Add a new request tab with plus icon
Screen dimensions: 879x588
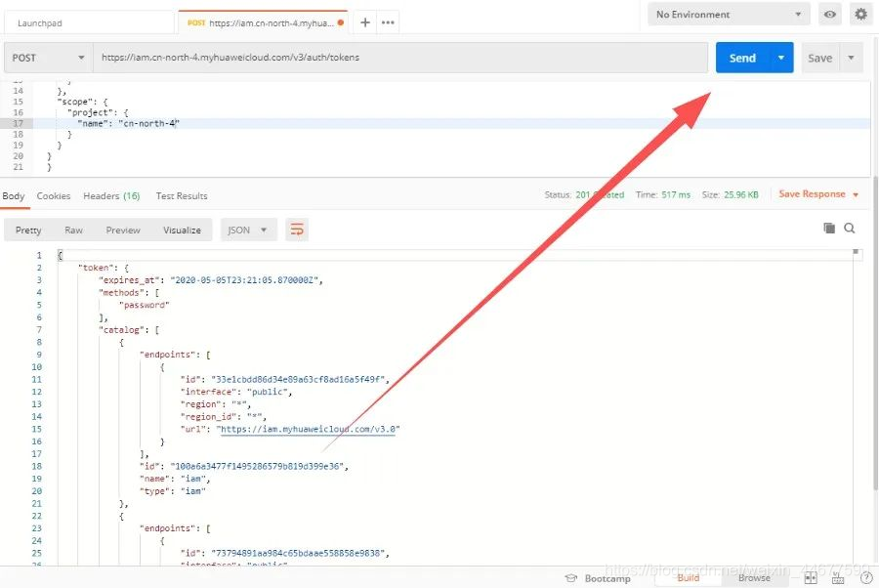pos(365,22)
